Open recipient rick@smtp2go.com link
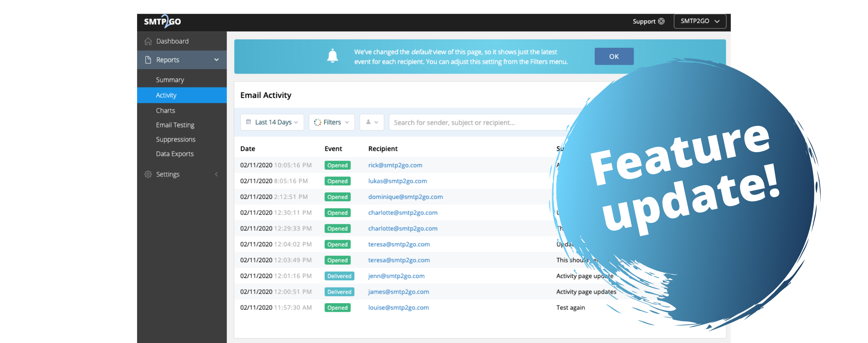 tap(395, 165)
